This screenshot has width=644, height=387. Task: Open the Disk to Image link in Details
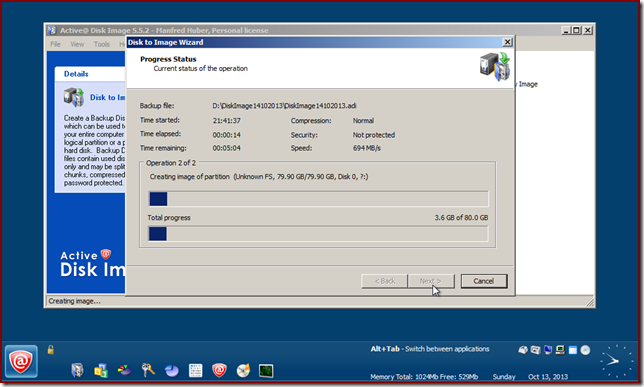pyautogui.click(x=108, y=97)
